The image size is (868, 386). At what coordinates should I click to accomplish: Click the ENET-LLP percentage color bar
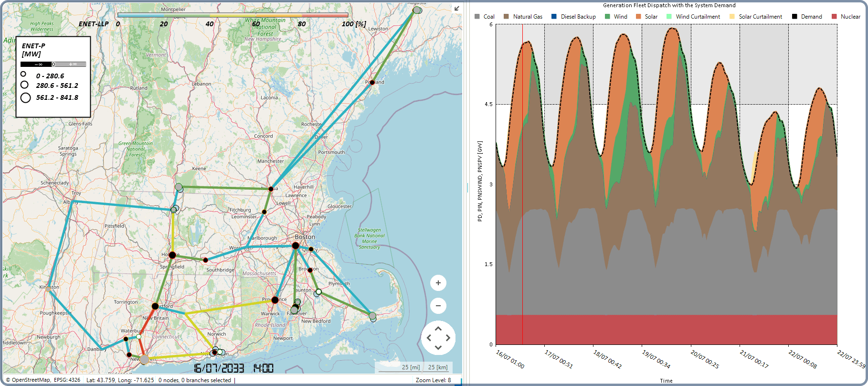tap(233, 15)
